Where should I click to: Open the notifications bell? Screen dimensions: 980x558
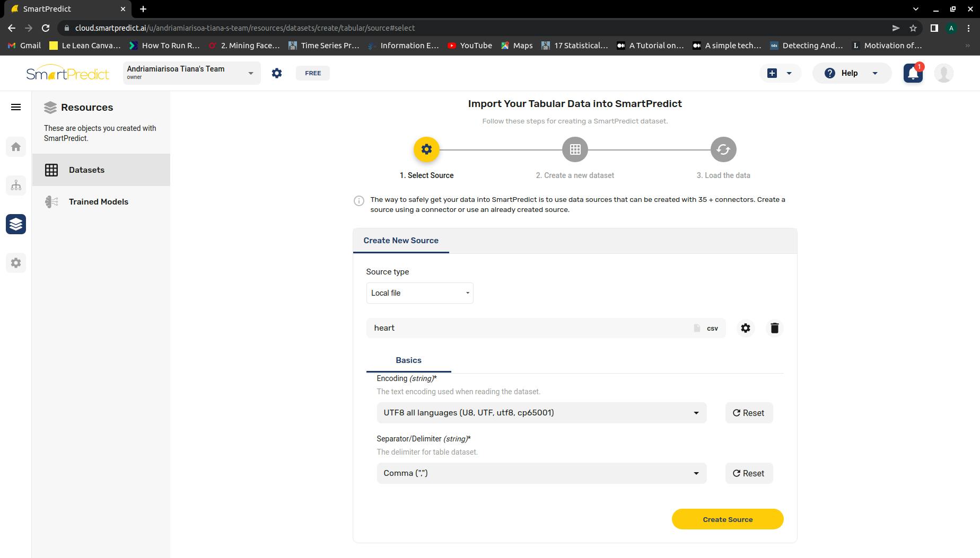(913, 73)
